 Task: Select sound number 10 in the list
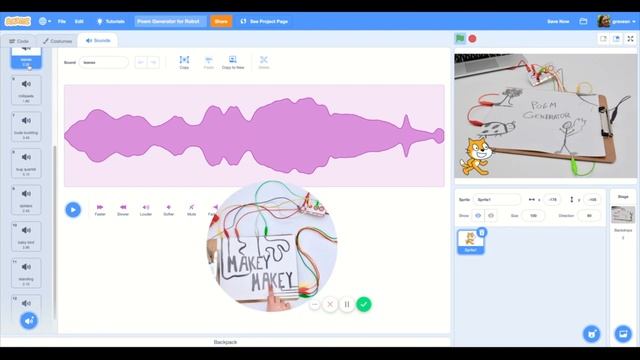tap(26, 237)
